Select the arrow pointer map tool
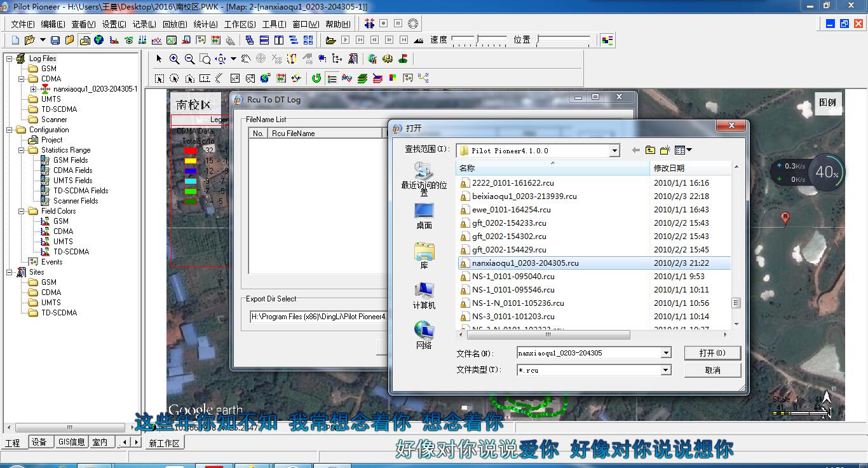The image size is (868, 468). point(159,59)
